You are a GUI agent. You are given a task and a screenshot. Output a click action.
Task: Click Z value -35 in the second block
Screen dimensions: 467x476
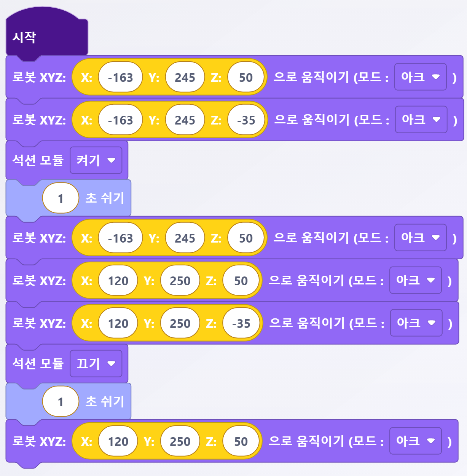[246, 120]
